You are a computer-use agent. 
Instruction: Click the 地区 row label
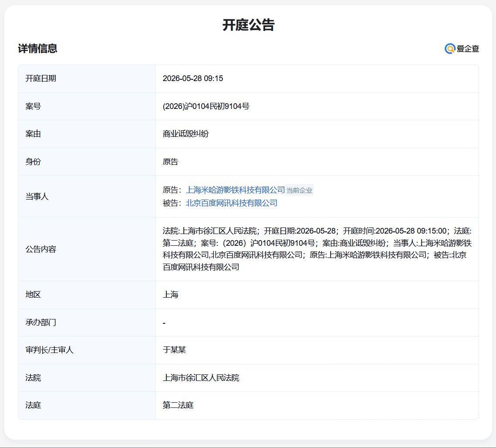33,295
